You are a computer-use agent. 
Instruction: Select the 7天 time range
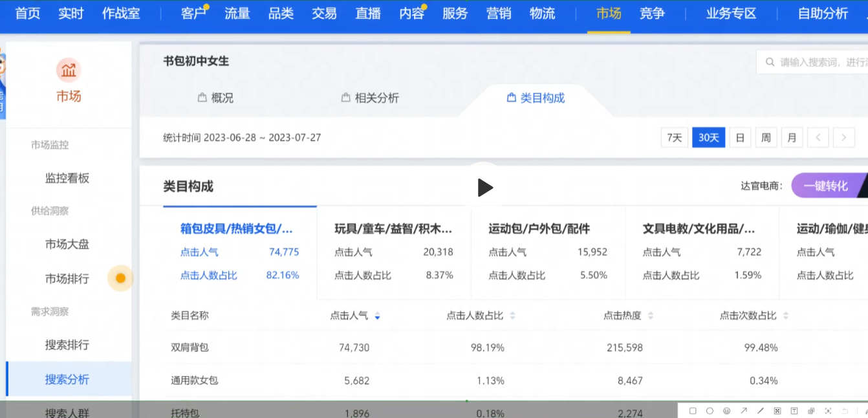tap(674, 137)
